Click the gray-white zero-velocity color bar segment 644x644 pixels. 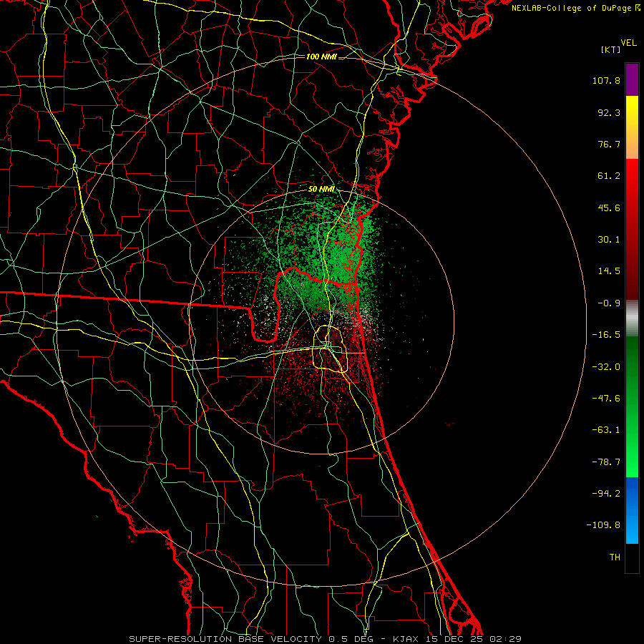tap(632, 318)
